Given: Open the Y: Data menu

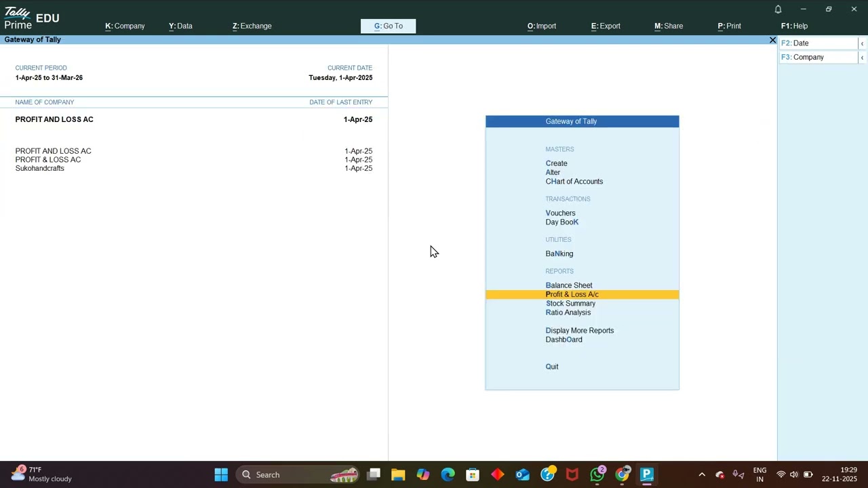Looking at the screenshot, I should pyautogui.click(x=180, y=26).
